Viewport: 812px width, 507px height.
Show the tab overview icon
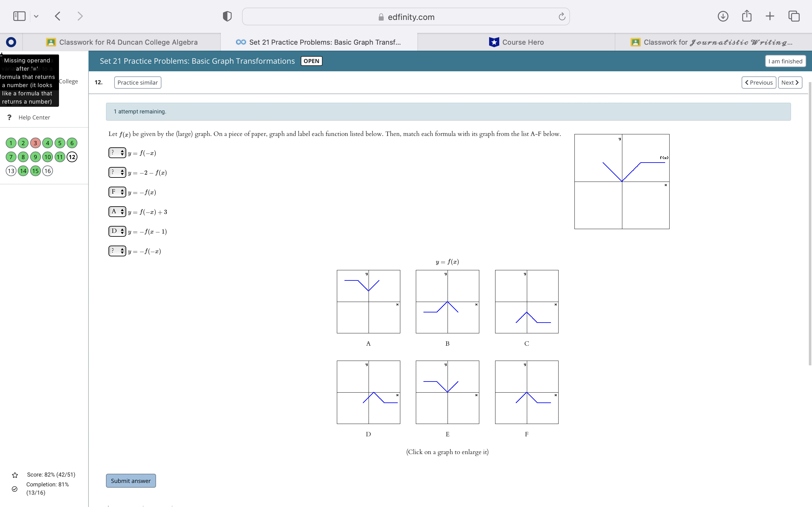[x=794, y=16]
